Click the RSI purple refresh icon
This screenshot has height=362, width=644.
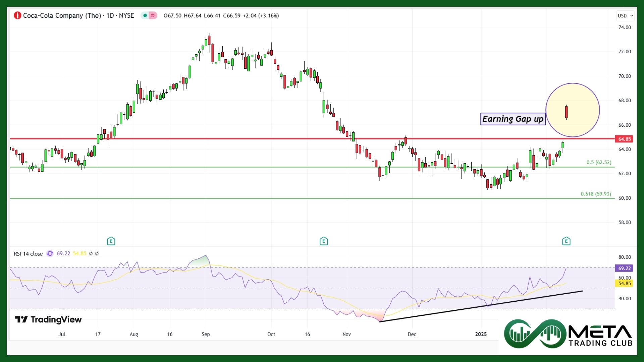click(x=50, y=253)
